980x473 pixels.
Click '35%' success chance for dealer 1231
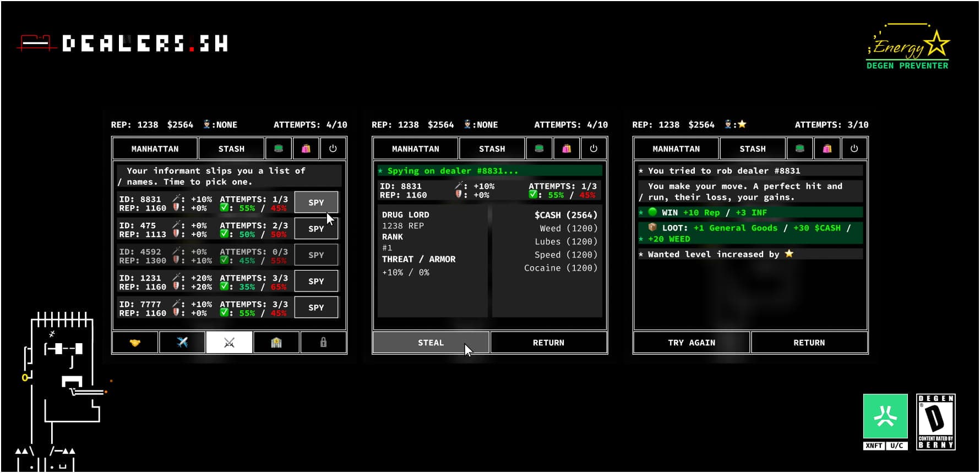point(247,287)
